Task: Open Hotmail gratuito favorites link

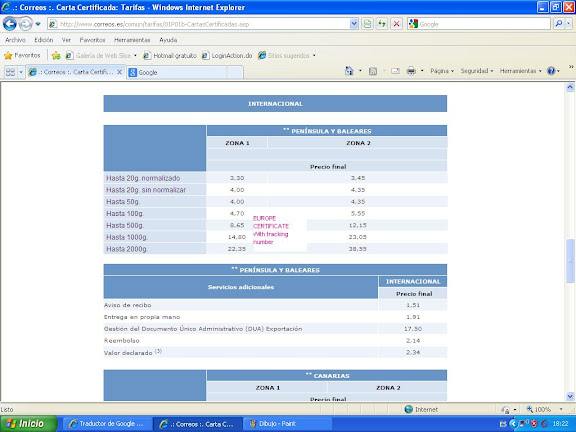Action: pyautogui.click(x=170, y=55)
